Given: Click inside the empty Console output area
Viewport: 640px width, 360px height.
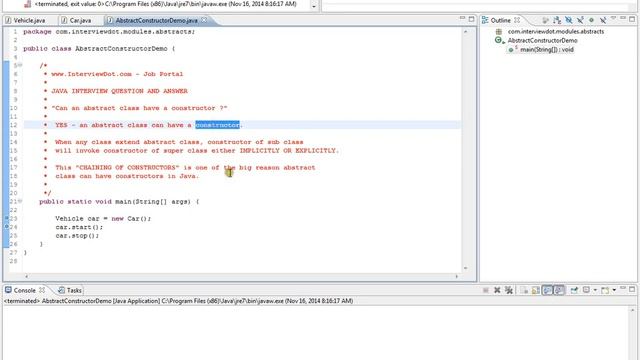Looking at the screenshot, I should click(x=314, y=333).
